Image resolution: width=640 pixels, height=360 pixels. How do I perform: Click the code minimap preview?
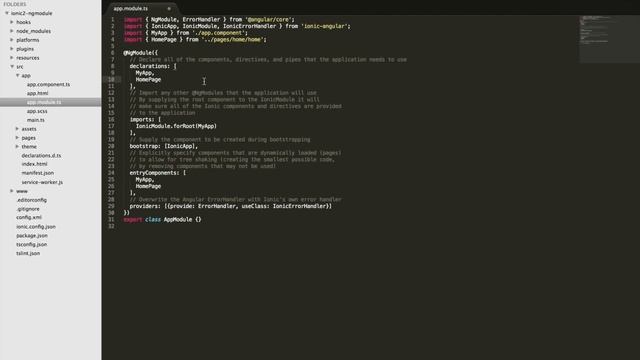pos(609,39)
